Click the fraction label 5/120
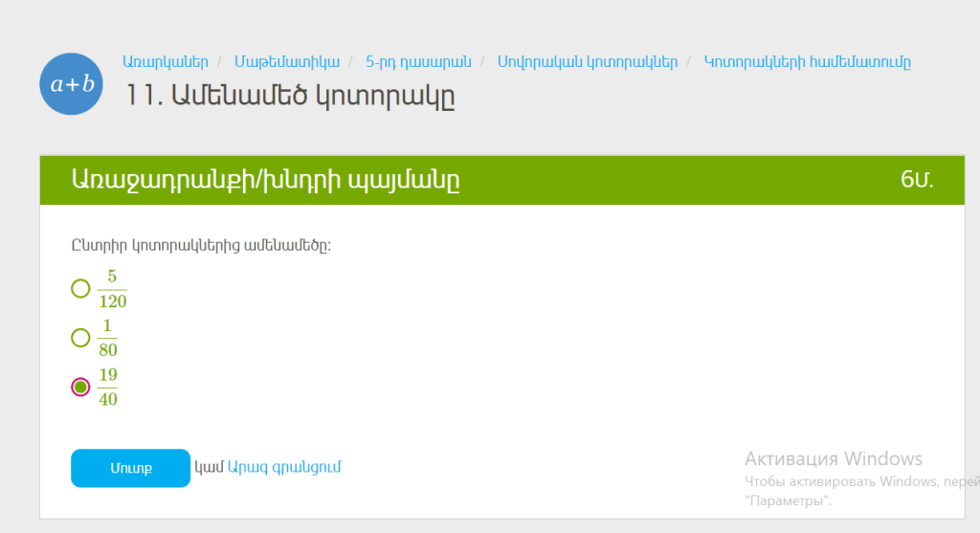This screenshot has width=980, height=533. click(112, 289)
